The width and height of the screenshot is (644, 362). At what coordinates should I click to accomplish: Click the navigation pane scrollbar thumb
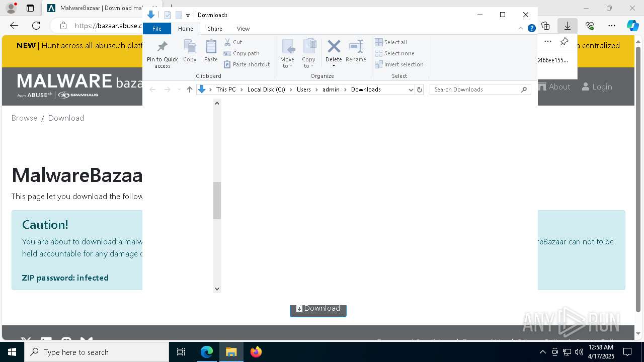[217, 201]
